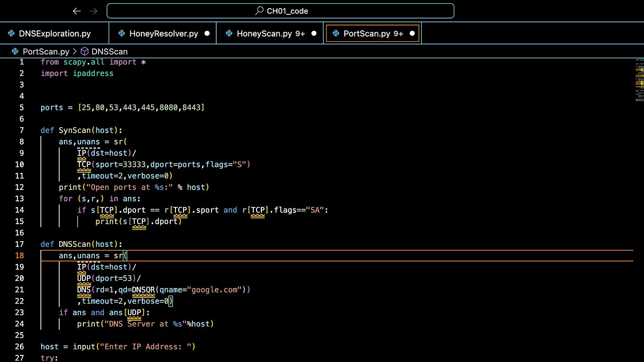Click the unsaved changes dot on PortScan.py tab
Viewport: 644px width, 362px height.
tap(412, 33)
